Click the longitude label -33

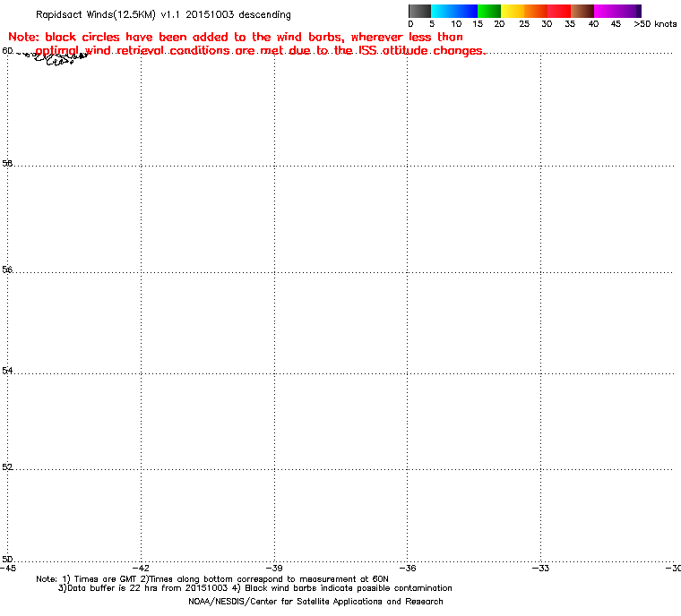coord(540,568)
